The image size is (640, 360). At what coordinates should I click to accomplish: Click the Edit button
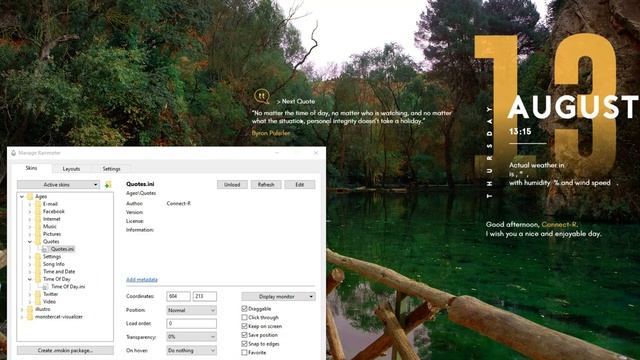coord(300,184)
